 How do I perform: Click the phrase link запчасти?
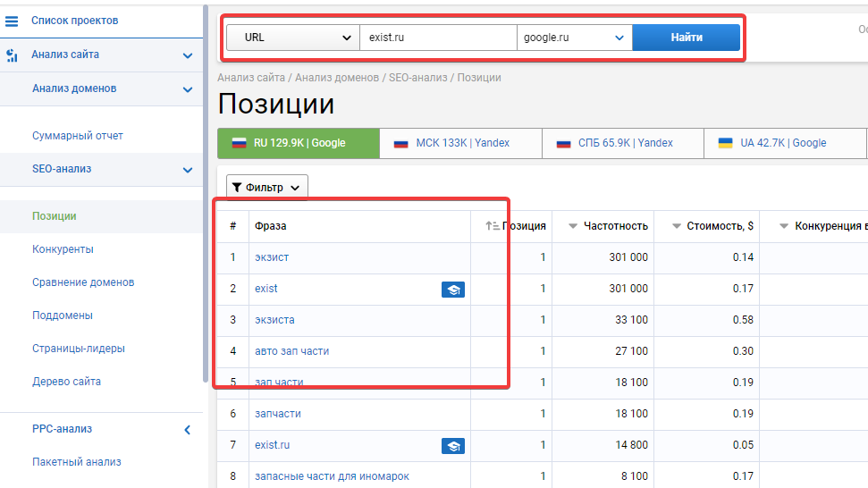point(278,414)
